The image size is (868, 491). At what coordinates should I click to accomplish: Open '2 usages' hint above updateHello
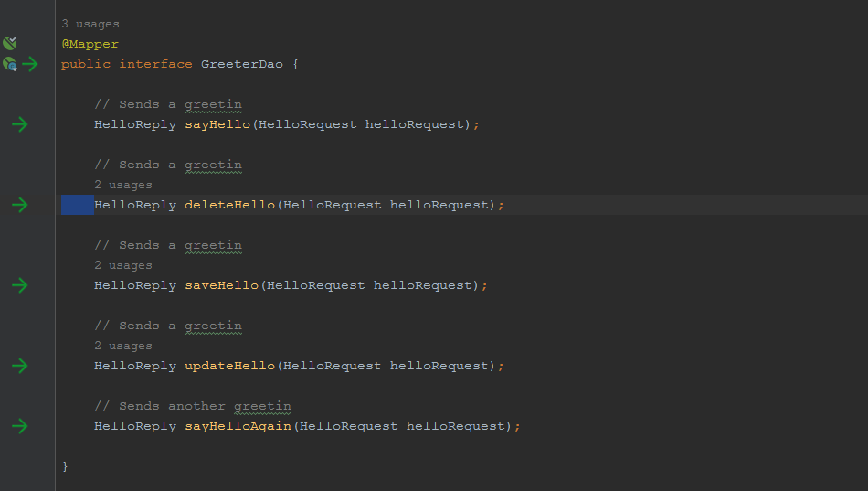click(x=123, y=346)
